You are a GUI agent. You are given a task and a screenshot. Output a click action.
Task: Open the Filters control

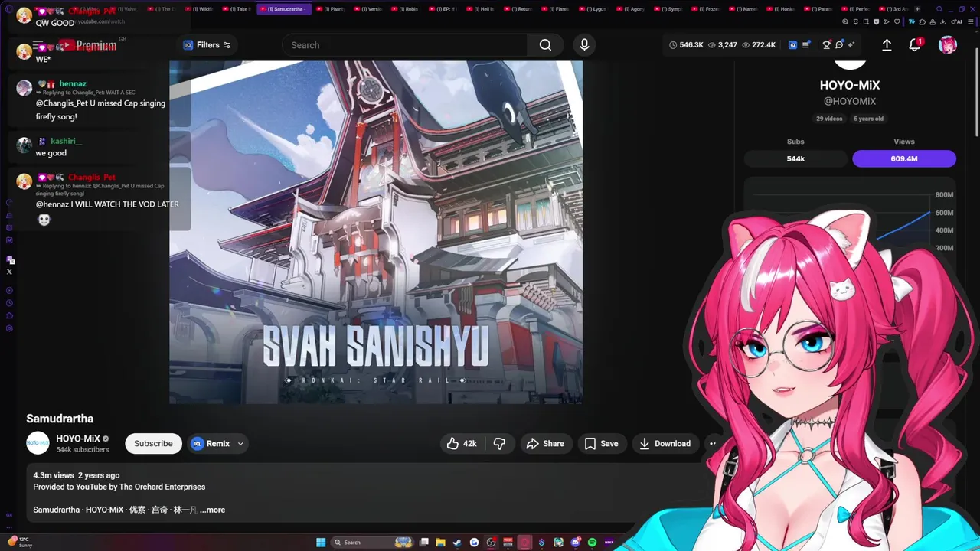[x=207, y=45]
